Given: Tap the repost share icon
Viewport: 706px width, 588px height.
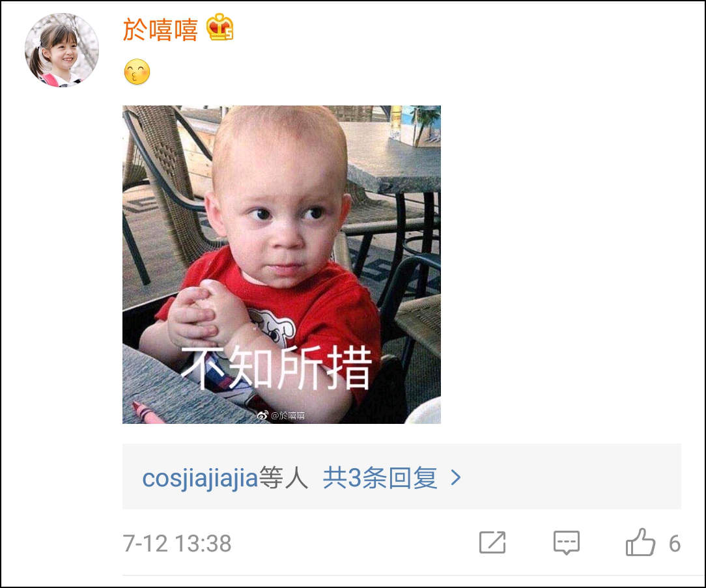Looking at the screenshot, I should [492, 542].
